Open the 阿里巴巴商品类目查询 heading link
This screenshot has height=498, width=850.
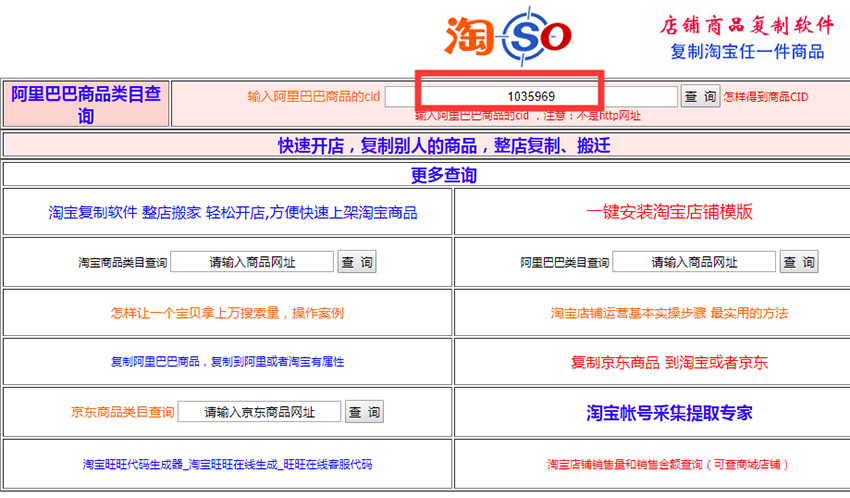click(86, 104)
